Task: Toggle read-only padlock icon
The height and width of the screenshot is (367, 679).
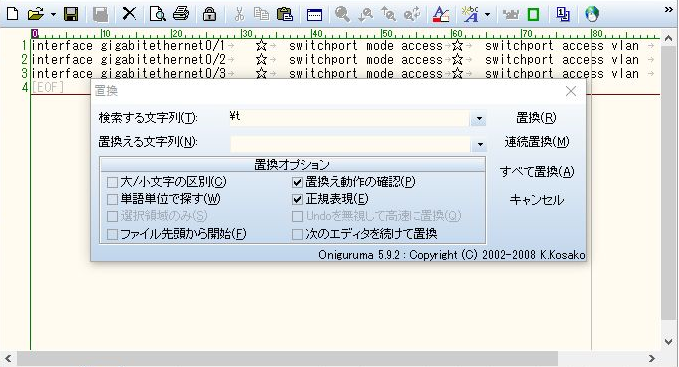Action: click(x=210, y=14)
